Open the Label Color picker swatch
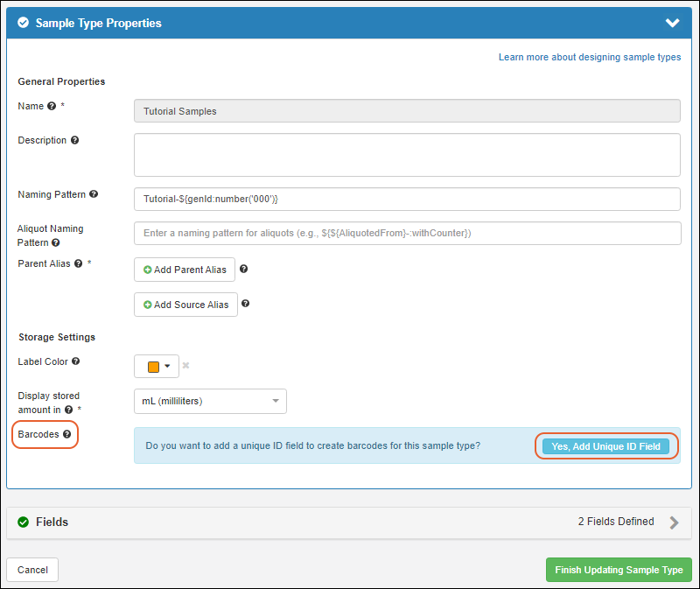 [x=157, y=366]
